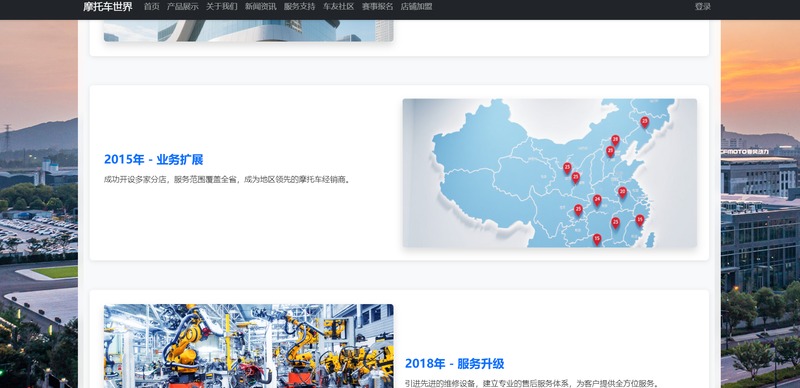Open the 产品展示 menu item
Viewport: 800px width, 388px height.
pyautogui.click(x=183, y=7)
